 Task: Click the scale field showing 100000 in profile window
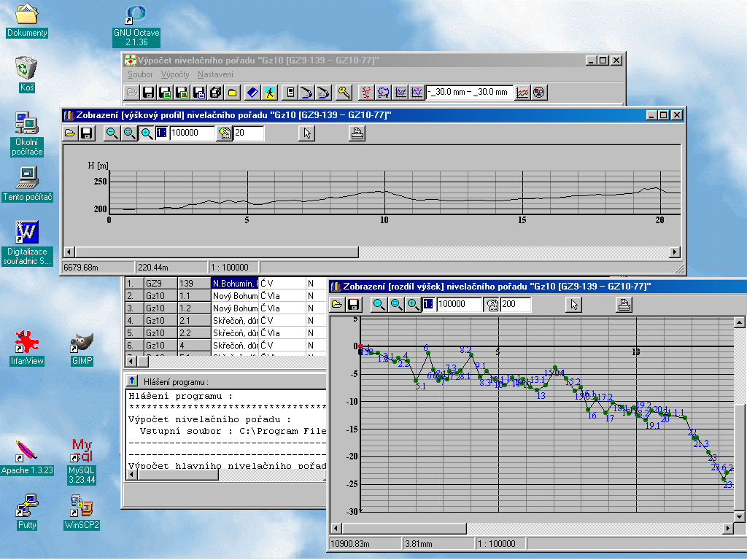coord(191,133)
